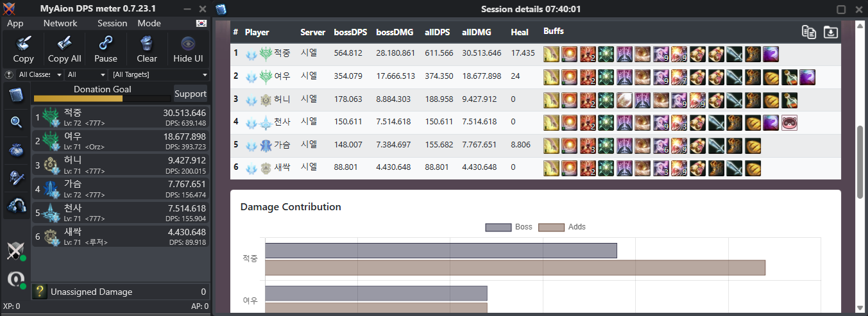Click the Support button

click(191, 94)
